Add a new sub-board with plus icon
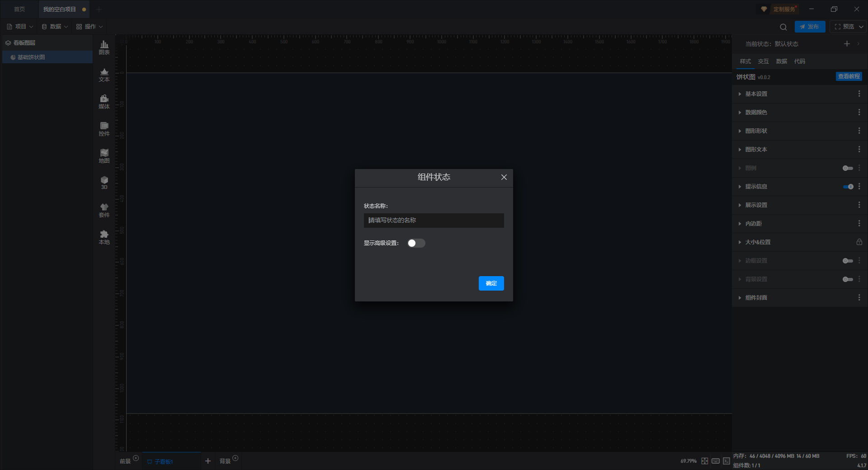The image size is (868, 470). (x=208, y=461)
